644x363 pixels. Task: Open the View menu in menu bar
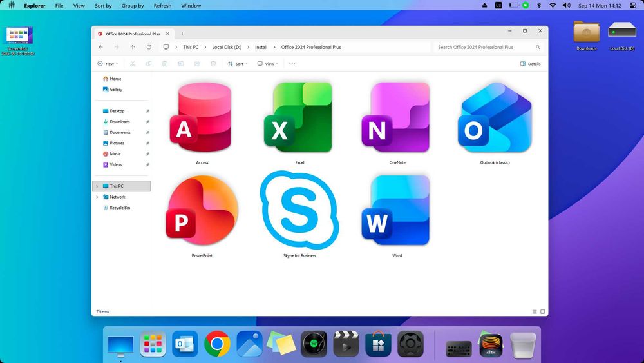[79, 6]
